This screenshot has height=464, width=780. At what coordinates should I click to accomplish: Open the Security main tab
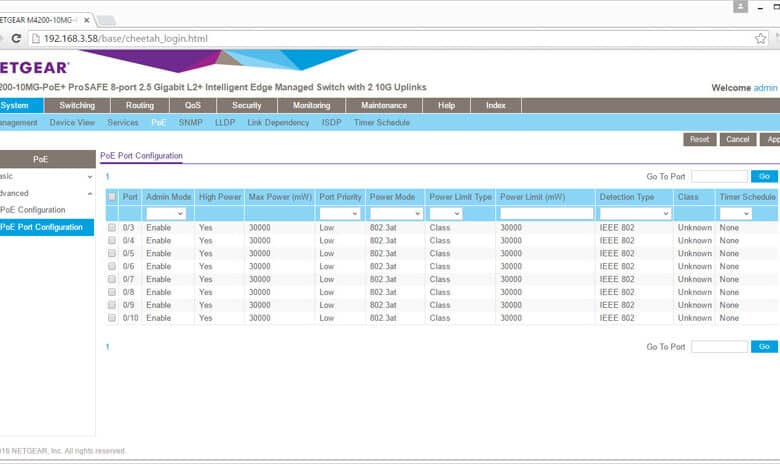click(x=247, y=105)
